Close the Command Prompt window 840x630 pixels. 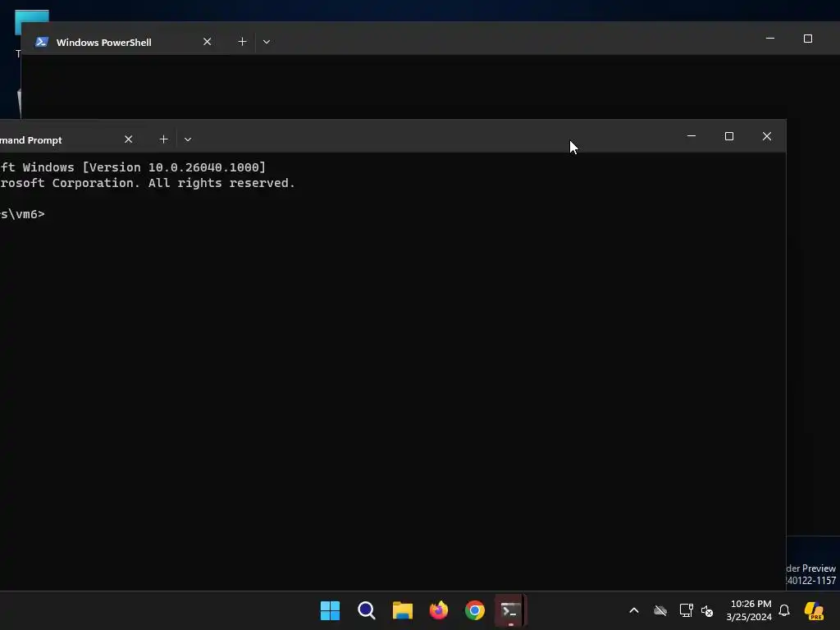[x=767, y=136]
